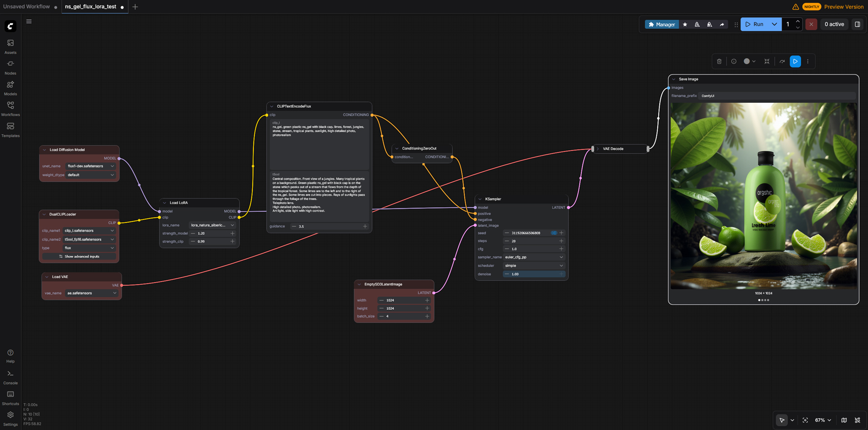Delete selected node with trash icon
The image size is (868, 430).
[719, 62]
